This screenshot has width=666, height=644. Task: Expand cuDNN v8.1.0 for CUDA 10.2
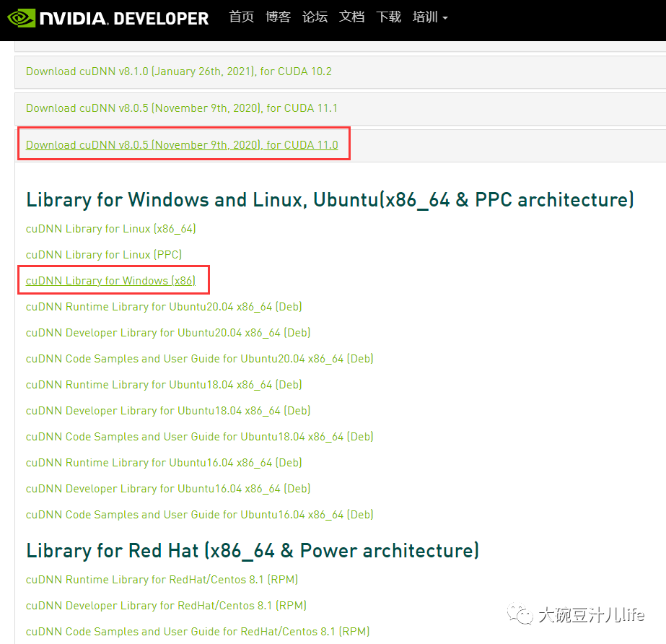(x=179, y=71)
